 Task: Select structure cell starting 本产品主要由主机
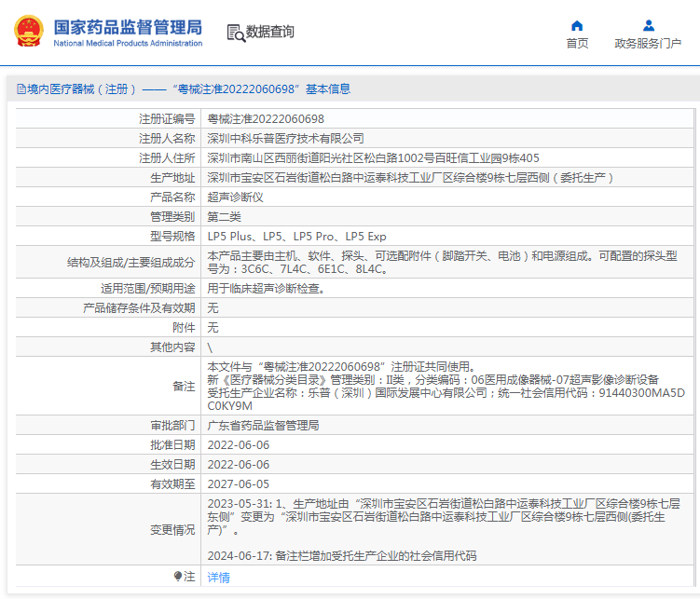point(446,263)
